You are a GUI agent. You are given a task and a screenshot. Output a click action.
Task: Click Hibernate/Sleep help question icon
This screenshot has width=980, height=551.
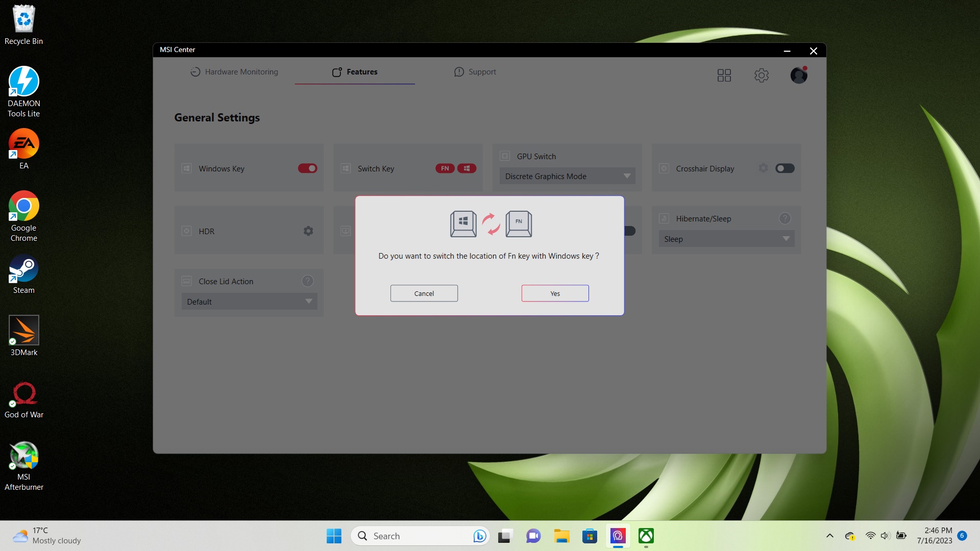click(785, 218)
